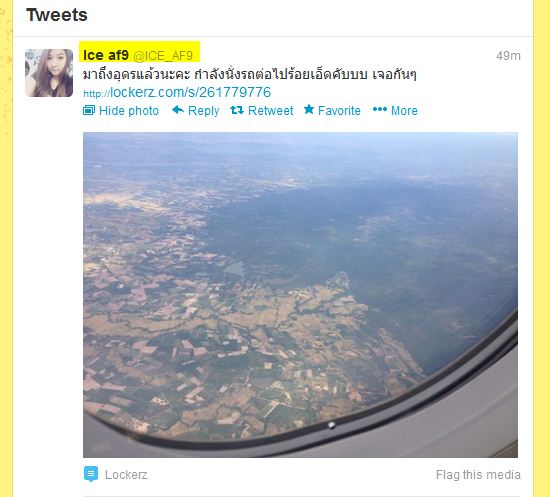Click the 'Lockerz' source label
Screen dimensions: 550x497
[126, 475]
